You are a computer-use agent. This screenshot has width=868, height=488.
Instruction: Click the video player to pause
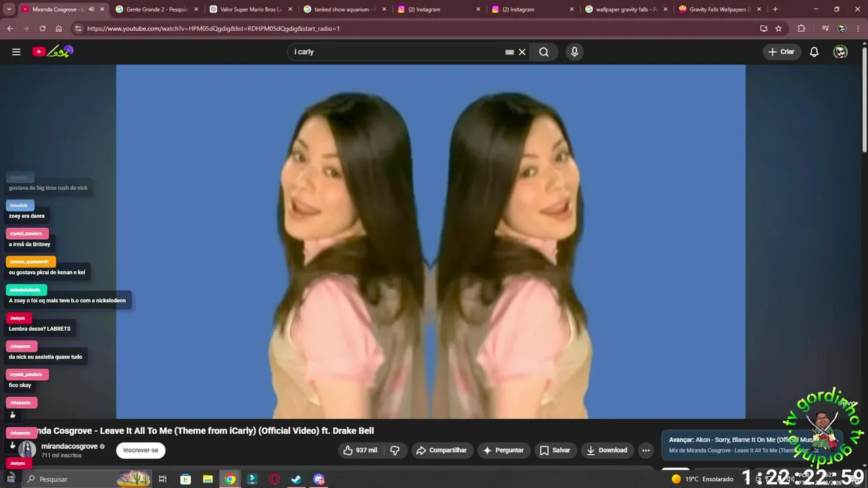pos(431,241)
